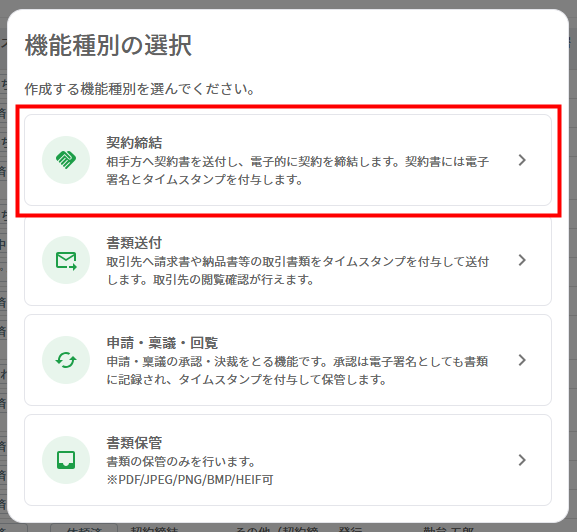This screenshot has height=532, width=577.
Task: Choose the 申請・稟議・回覧 title
Action: pyautogui.click(x=162, y=343)
